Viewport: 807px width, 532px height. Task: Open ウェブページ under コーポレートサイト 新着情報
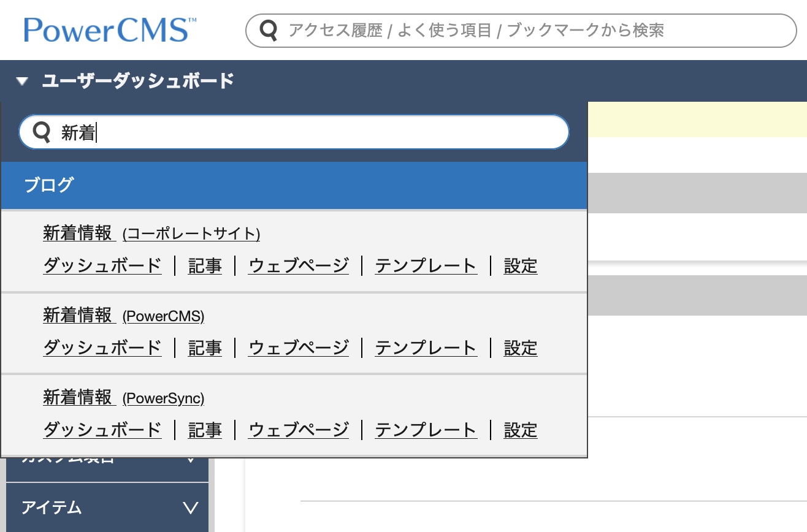click(299, 266)
